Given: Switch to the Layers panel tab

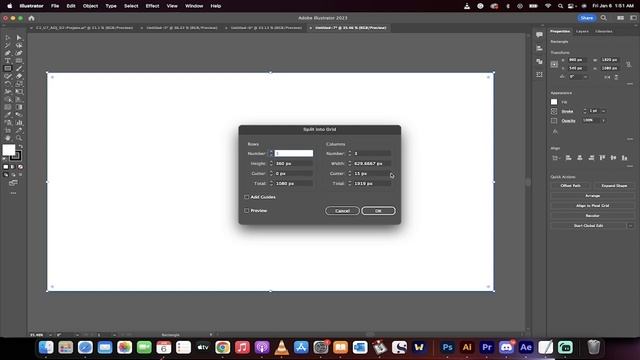Looking at the screenshot, I should coord(582,31).
